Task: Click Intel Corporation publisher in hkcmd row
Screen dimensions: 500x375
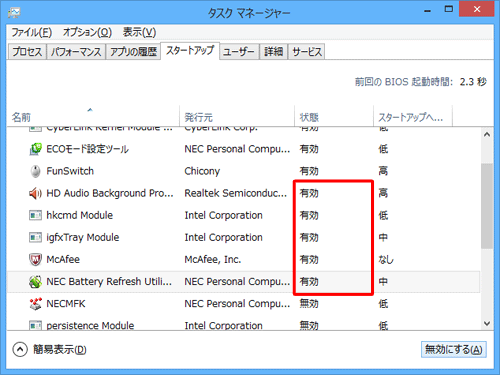Action: click(223, 216)
